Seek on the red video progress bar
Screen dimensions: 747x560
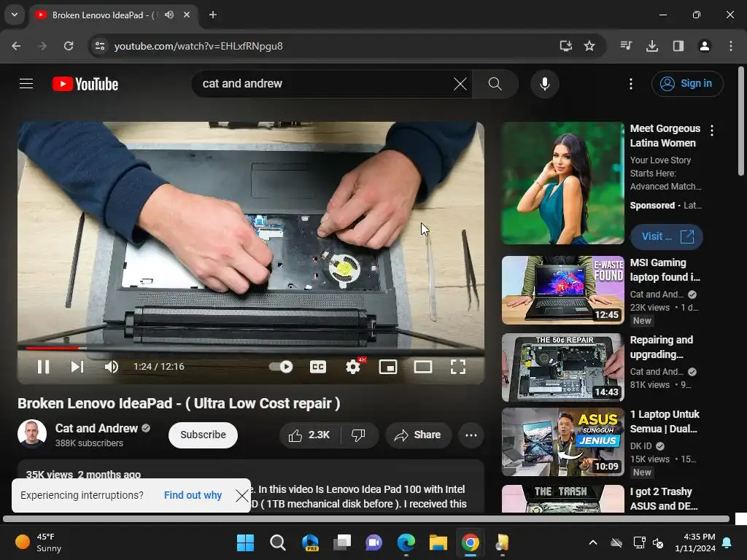(251, 348)
